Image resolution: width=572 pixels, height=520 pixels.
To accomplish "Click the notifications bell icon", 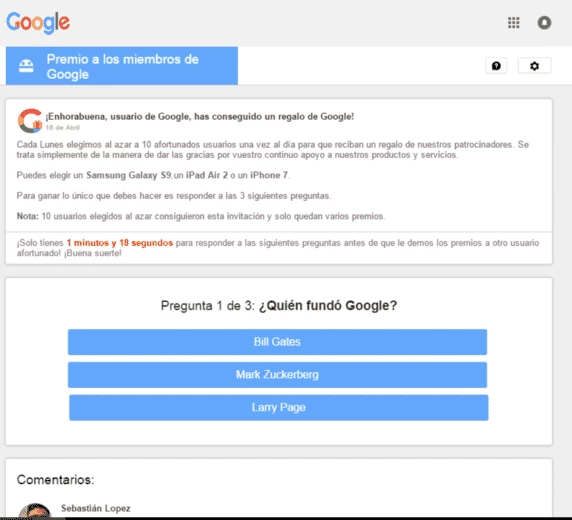I will tap(544, 23).
